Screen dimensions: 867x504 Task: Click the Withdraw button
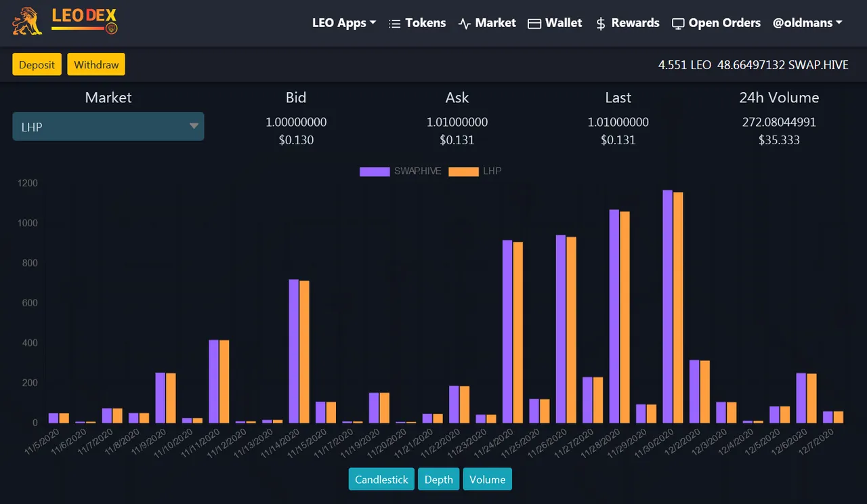click(x=96, y=65)
